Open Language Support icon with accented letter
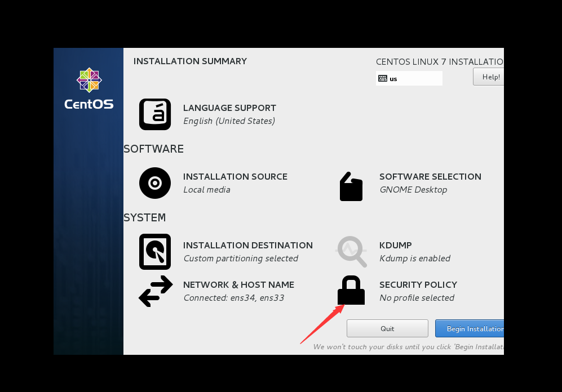 tap(155, 114)
